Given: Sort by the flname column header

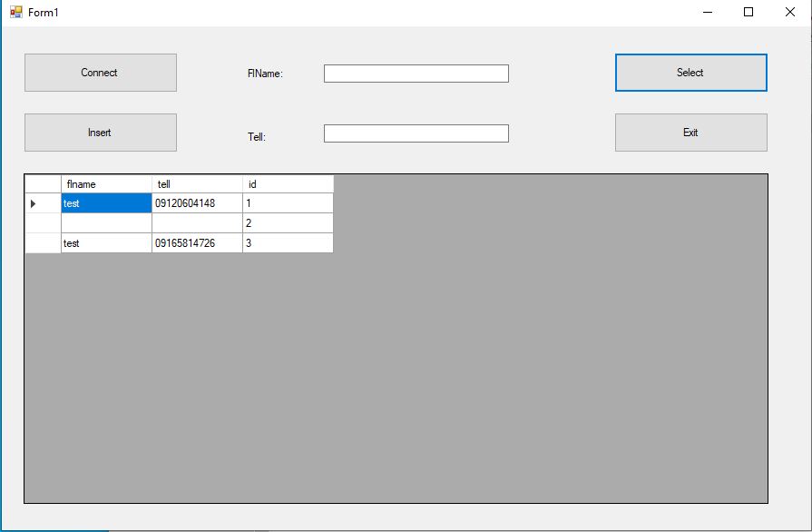Looking at the screenshot, I should click(x=106, y=184).
